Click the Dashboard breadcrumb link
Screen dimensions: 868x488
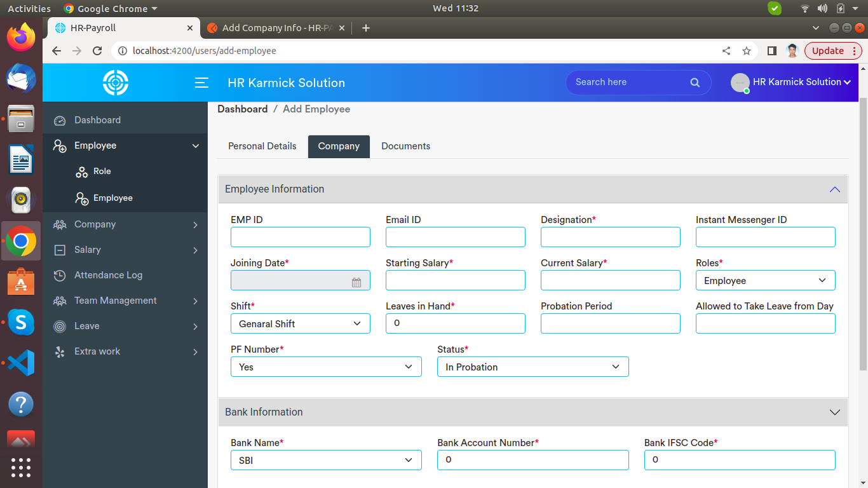click(242, 109)
